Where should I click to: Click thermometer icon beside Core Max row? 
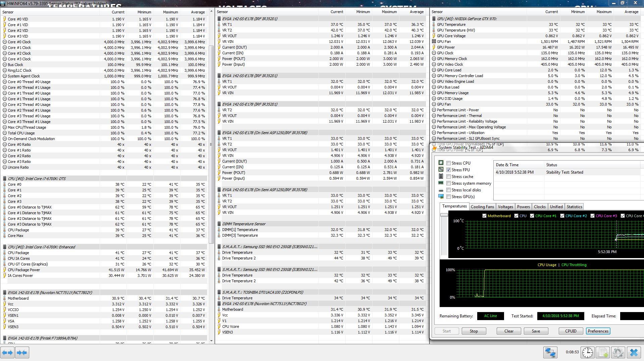[5, 236]
